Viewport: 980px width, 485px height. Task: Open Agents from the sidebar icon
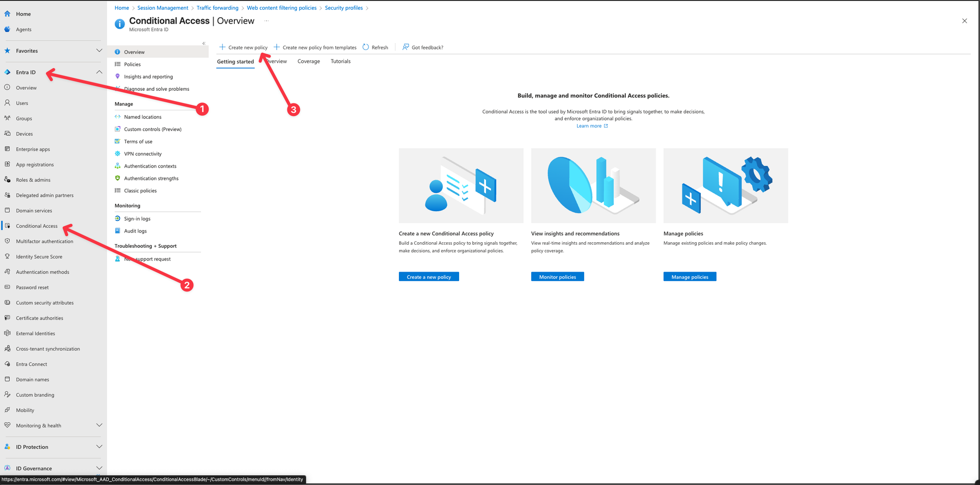7,29
